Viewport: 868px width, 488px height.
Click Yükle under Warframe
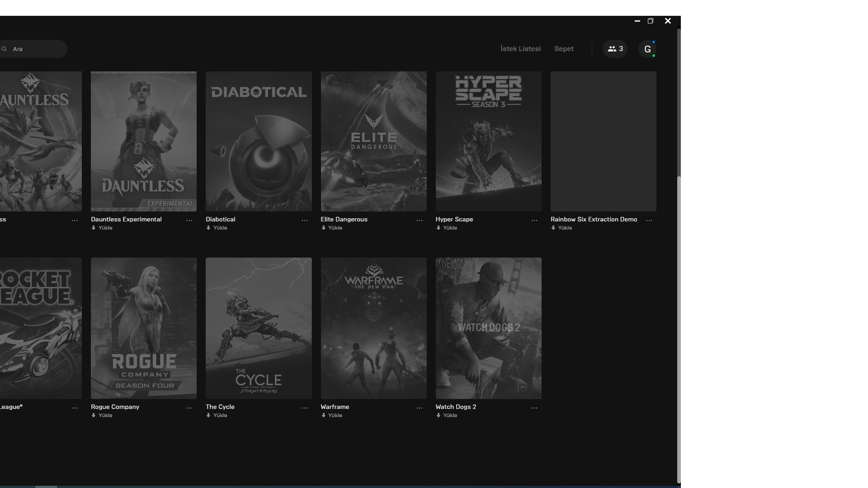pos(332,415)
